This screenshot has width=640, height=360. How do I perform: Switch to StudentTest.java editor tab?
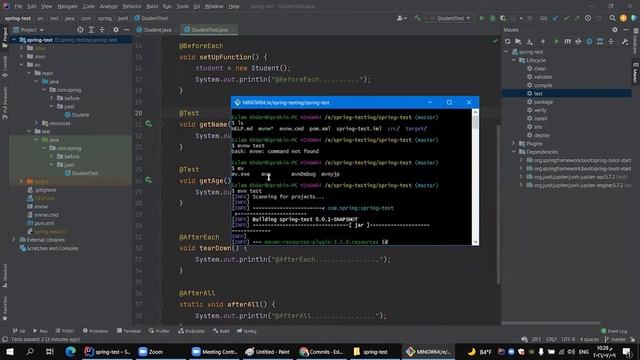pos(209,30)
